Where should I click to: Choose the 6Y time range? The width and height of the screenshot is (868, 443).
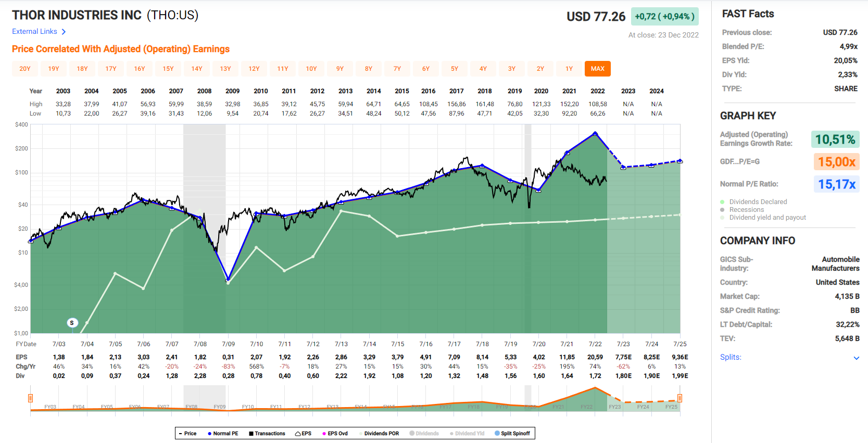(x=426, y=69)
